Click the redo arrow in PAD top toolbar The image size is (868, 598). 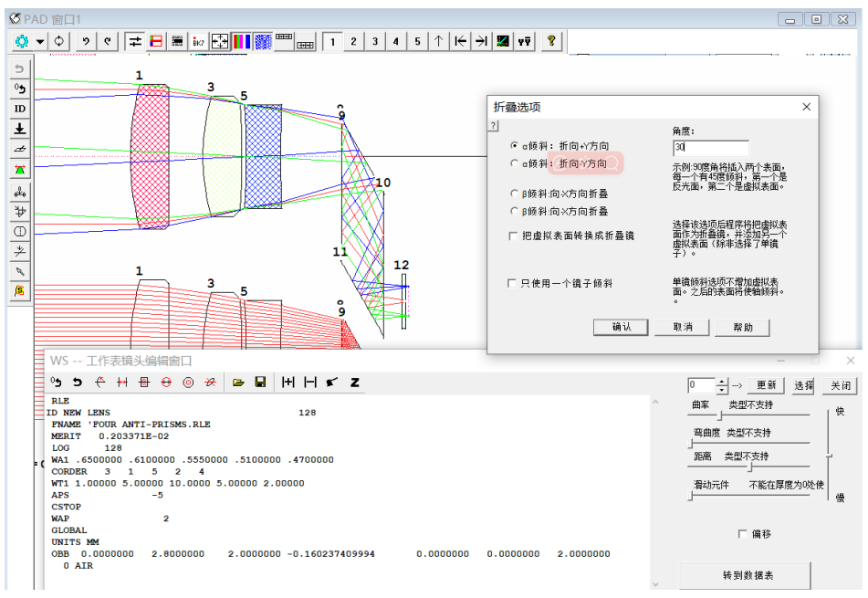coord(108,41)
